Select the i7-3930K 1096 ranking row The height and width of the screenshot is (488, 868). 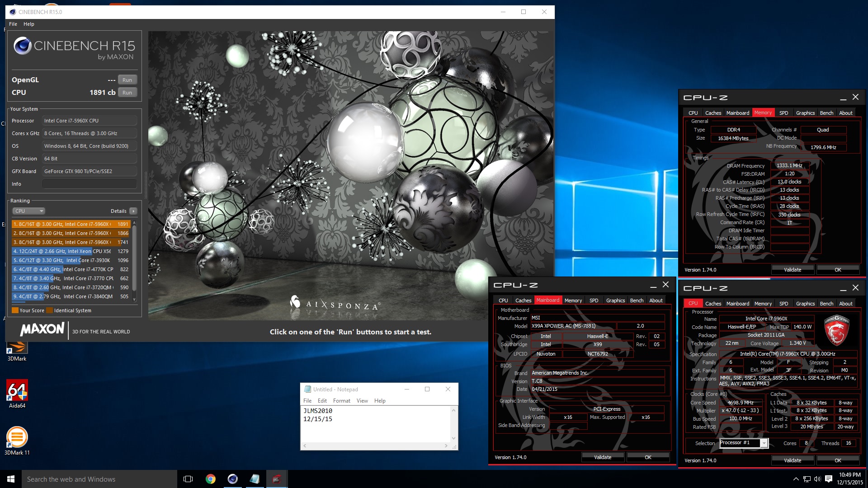pos(71,260)
